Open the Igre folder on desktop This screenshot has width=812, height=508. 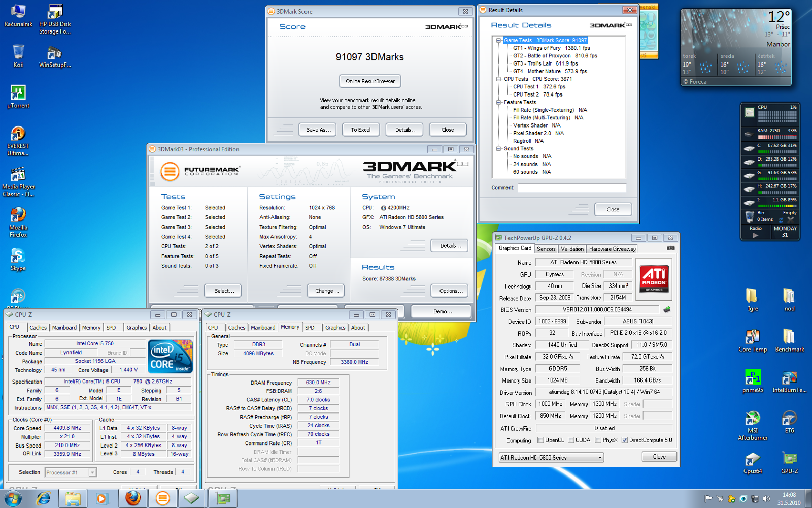pyautogui.click(x=753, y=300)
